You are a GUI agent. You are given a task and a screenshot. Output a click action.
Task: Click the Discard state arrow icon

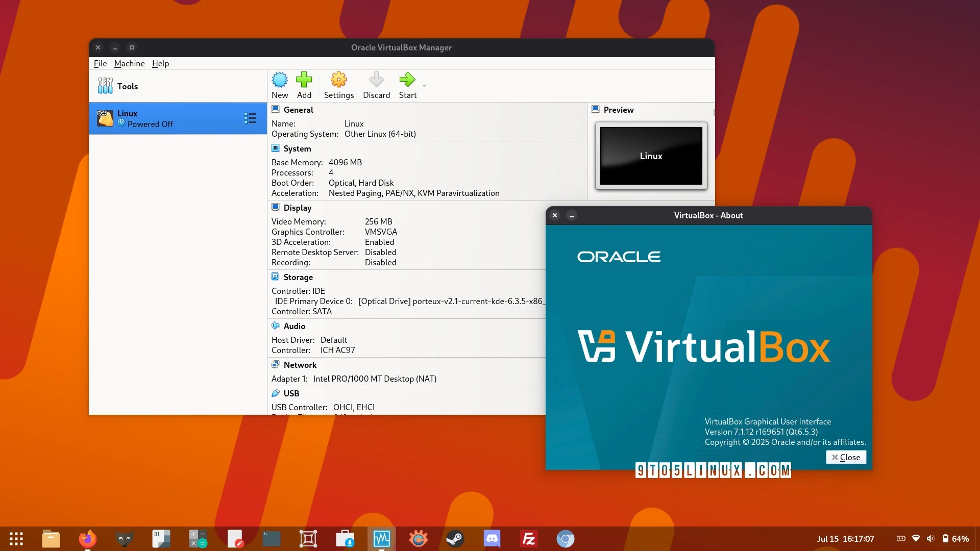point(376,80)
